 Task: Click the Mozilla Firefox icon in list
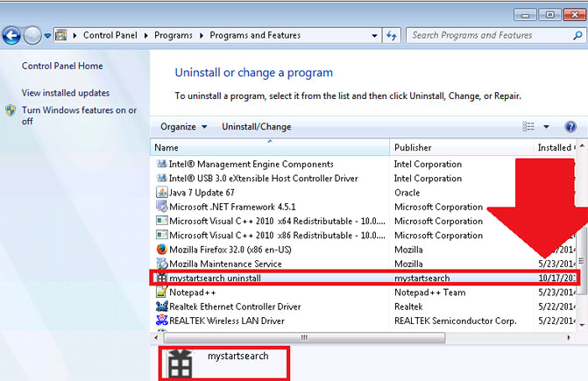[x=161, y=250]
